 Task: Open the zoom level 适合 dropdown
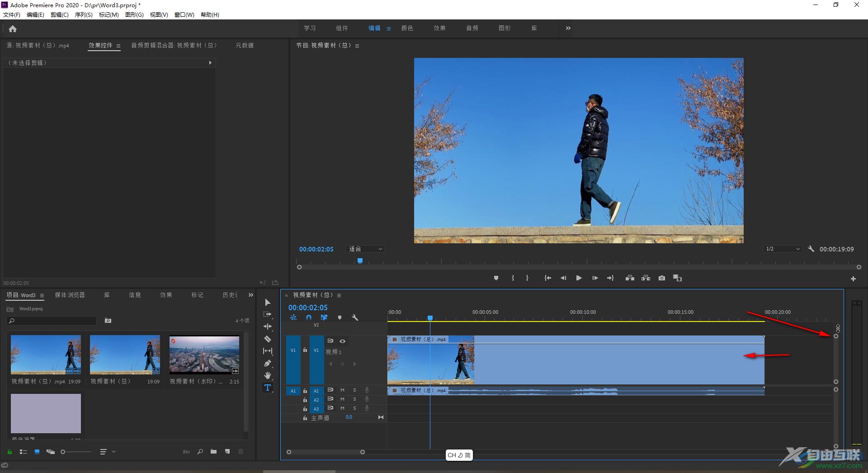click(365, 249)
